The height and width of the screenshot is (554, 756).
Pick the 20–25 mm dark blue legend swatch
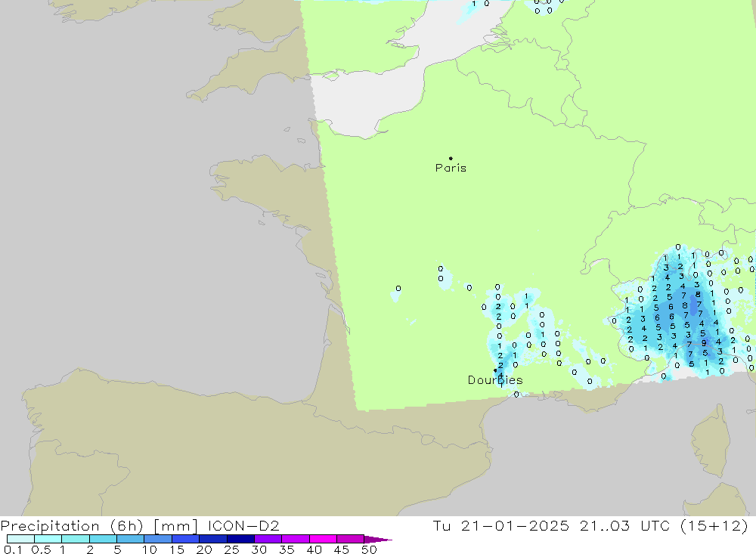tap(212, 539)
